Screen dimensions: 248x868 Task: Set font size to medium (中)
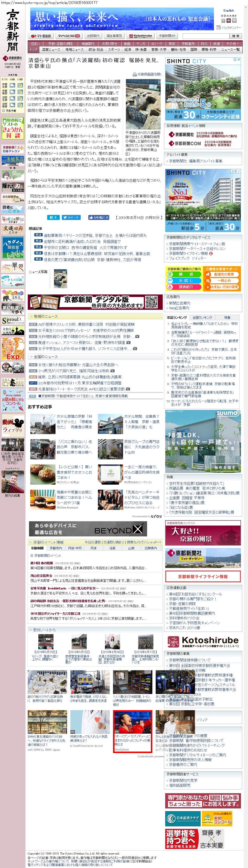(229, 21)
